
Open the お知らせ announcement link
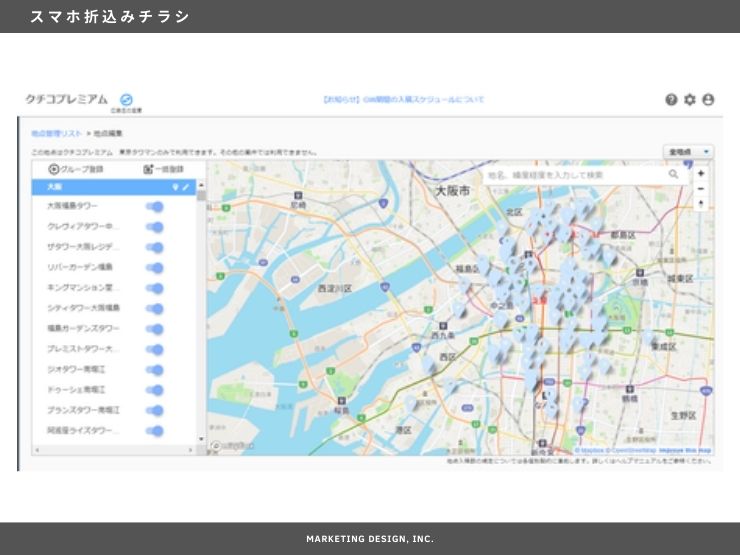tap(404, 100)
